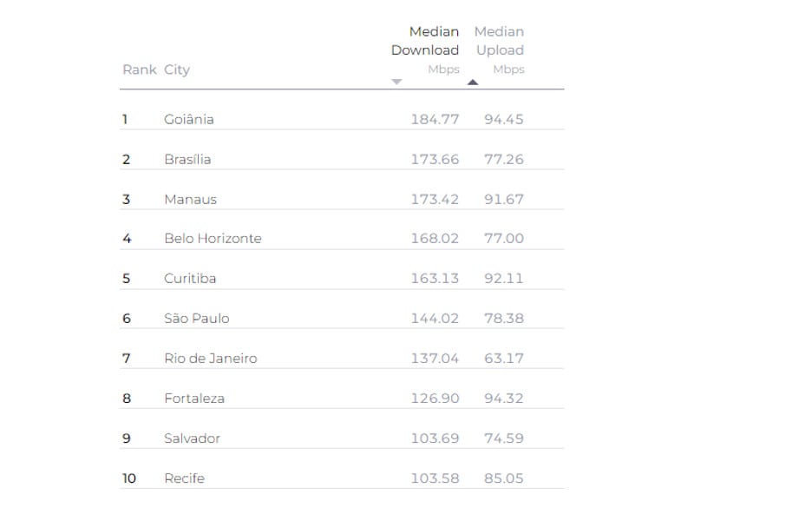Sort ascending by Median Upload arrow
Screen dimensions: 812x521
point(473,82)
